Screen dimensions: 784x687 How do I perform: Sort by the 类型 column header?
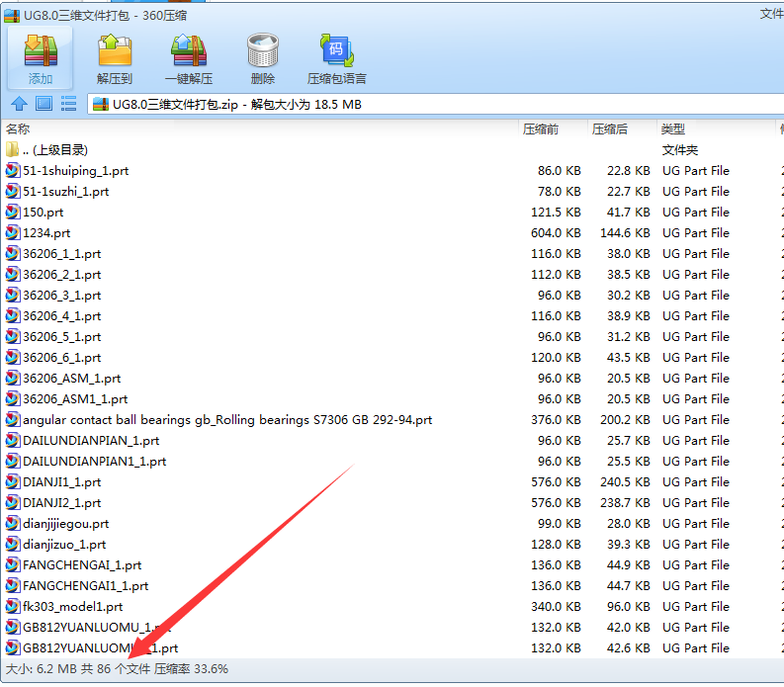[x=672, y=129]
